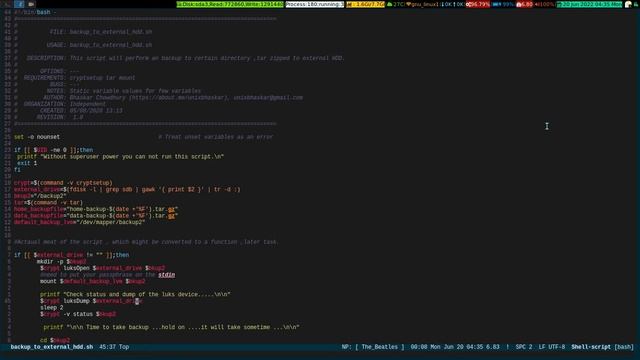
Task: Click the 'if [[ $external_drive != "" ]];then' line
Action: [x=71, y=255]
